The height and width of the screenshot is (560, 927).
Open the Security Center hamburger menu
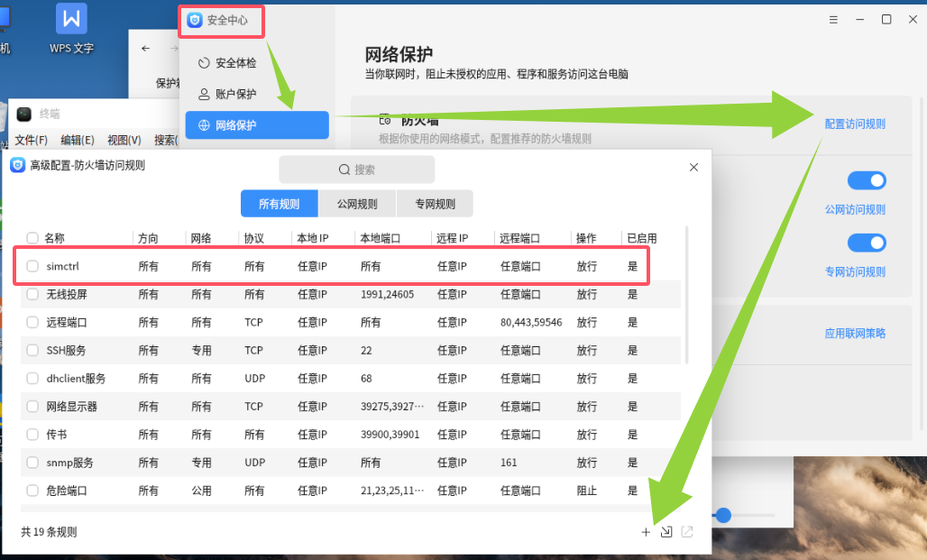pyautogui.click(x=832, y=20)
